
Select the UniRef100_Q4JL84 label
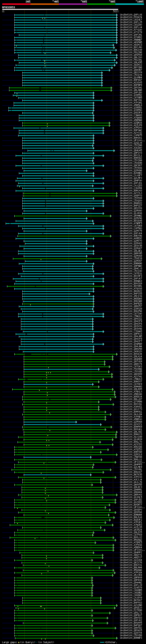pyautogui.click(x=131, y=414)
